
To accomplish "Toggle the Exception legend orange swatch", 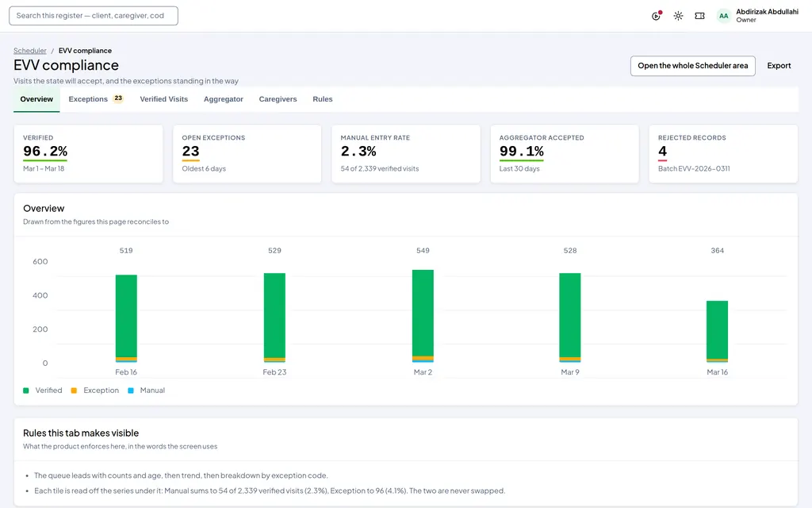I will (x=74, y=391).
